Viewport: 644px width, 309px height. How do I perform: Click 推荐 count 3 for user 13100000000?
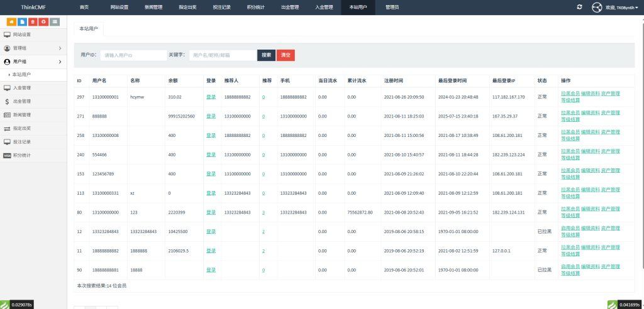[x=264, y=212]
